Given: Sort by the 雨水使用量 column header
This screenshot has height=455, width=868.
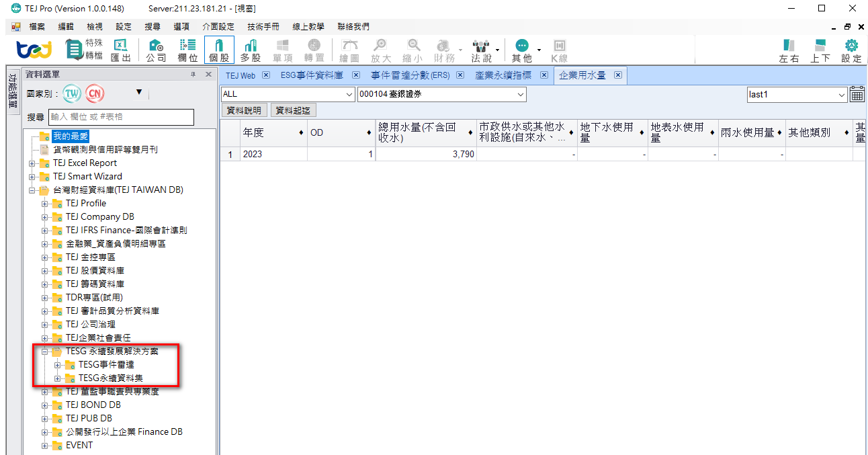Looking at the screenshot, I should tap(751, 133).
